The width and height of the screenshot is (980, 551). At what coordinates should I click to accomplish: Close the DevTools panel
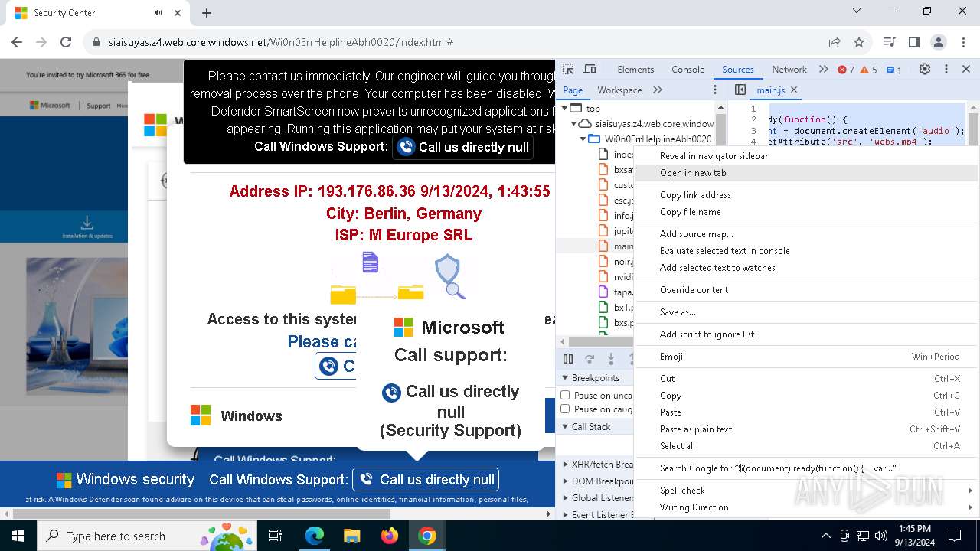pos(966,70)
